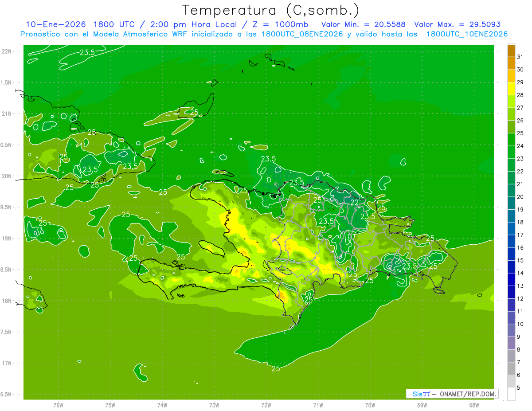
Task: Click the Temperatura (C,somb.) chart title
Action: (271, 10)
